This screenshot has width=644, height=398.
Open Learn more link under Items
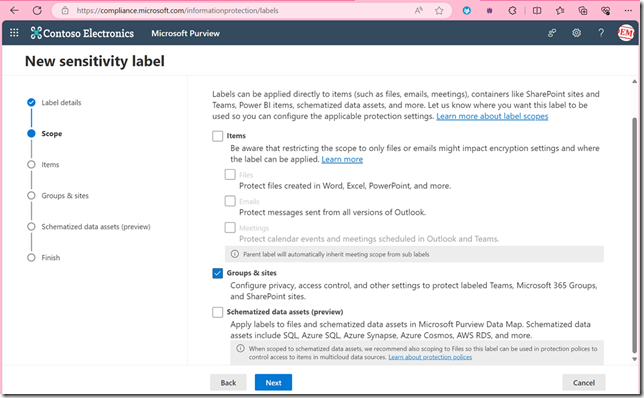click(342, 159)
